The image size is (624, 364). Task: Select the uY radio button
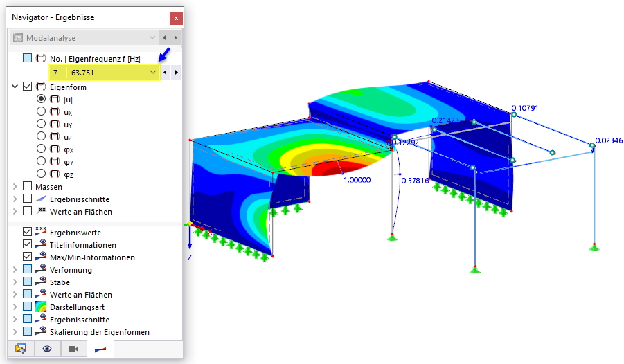[x=41, y=123]
